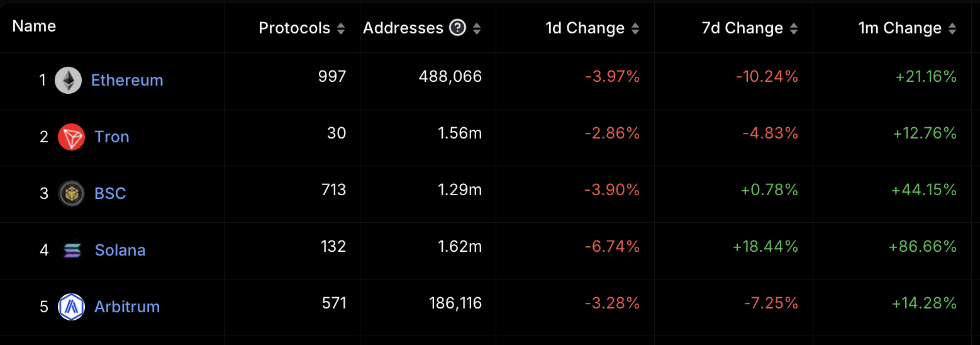Click the Ethereum chain logo icon
This screenshot has width=980, height=345.
(x=68, y=81)
